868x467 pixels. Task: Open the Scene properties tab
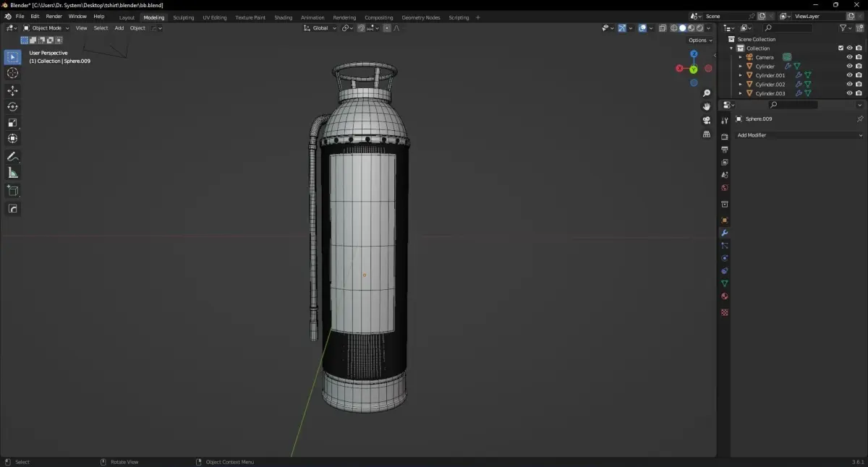click(724, 175)
